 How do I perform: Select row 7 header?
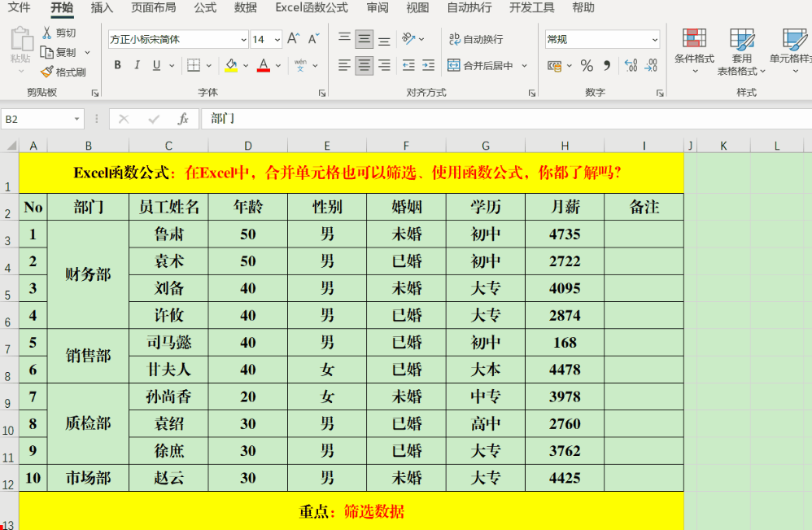point(9,343)
